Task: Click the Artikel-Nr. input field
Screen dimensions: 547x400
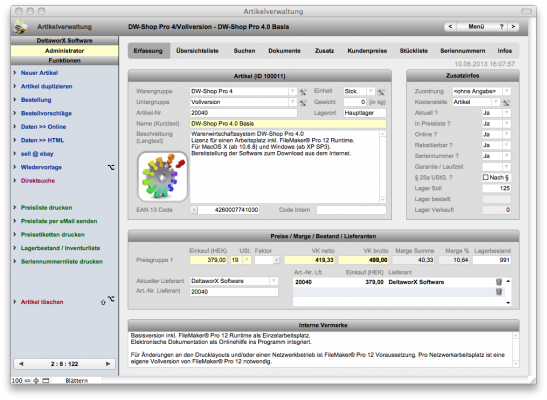Action: [243, 113]
